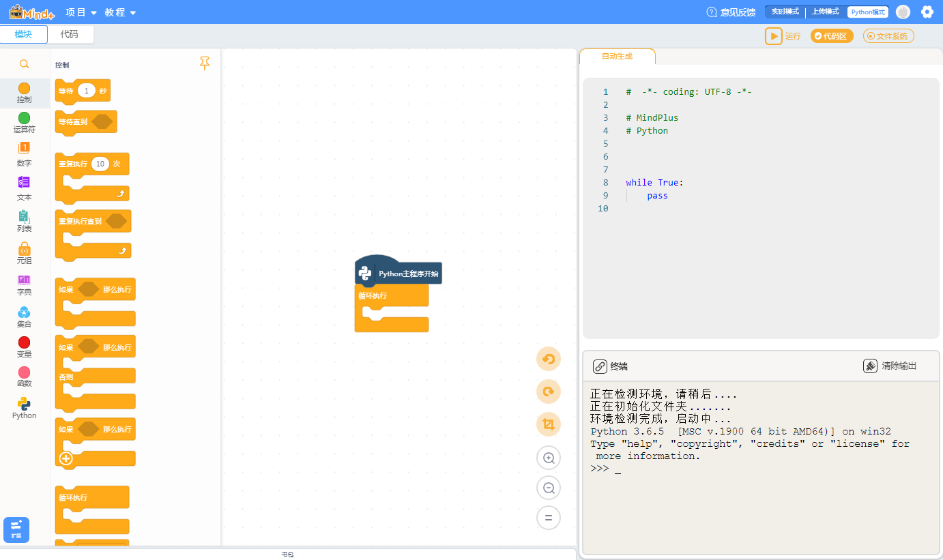
Task: Click the 'pass' code line
Action: (x=658, y=196)
